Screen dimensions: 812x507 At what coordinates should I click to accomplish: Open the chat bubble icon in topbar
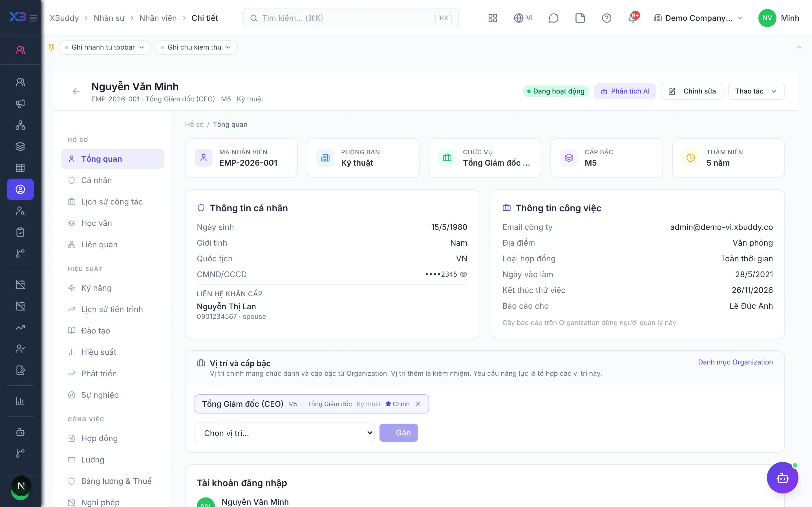[553, 18]
